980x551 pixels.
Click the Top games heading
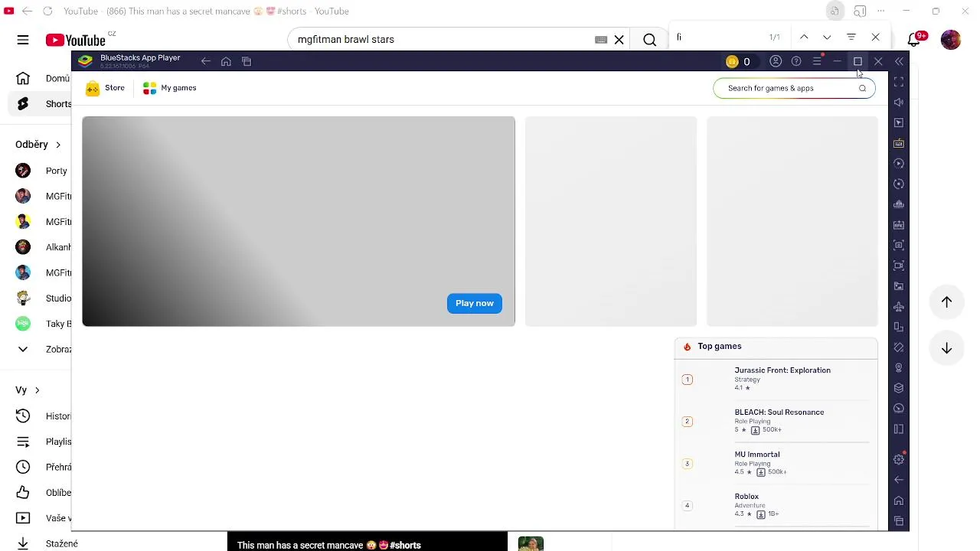click(719, 346)
